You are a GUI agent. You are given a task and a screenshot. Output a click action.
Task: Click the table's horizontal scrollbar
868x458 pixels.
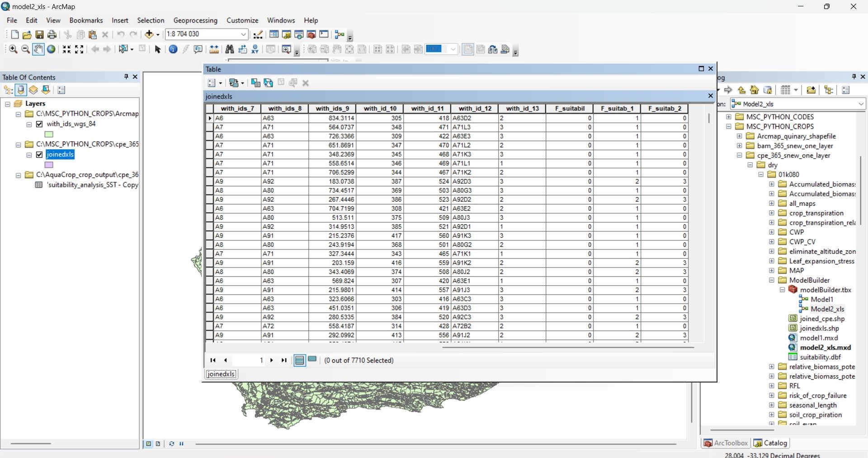(567, 348)
